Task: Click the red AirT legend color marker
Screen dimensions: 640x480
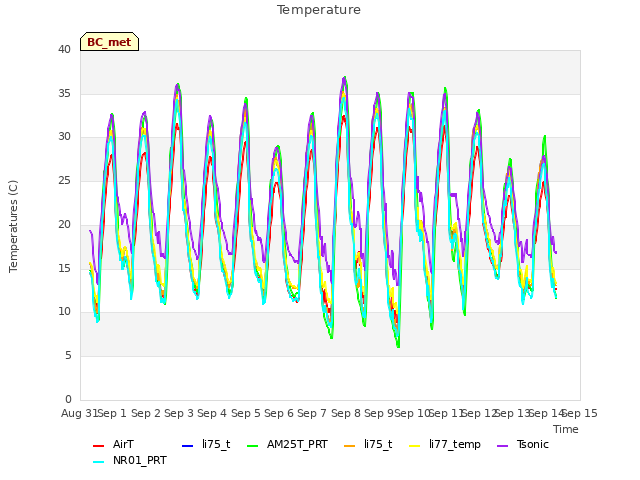Action: 98,446
